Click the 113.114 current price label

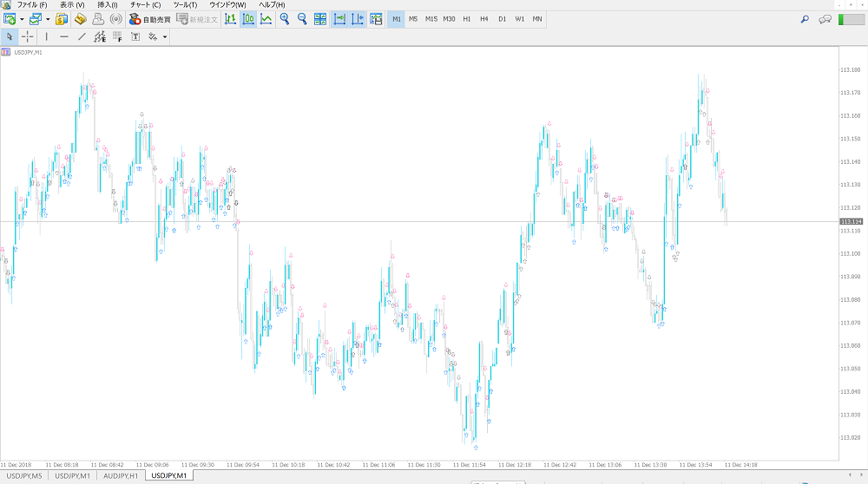(x=851, y=222)
